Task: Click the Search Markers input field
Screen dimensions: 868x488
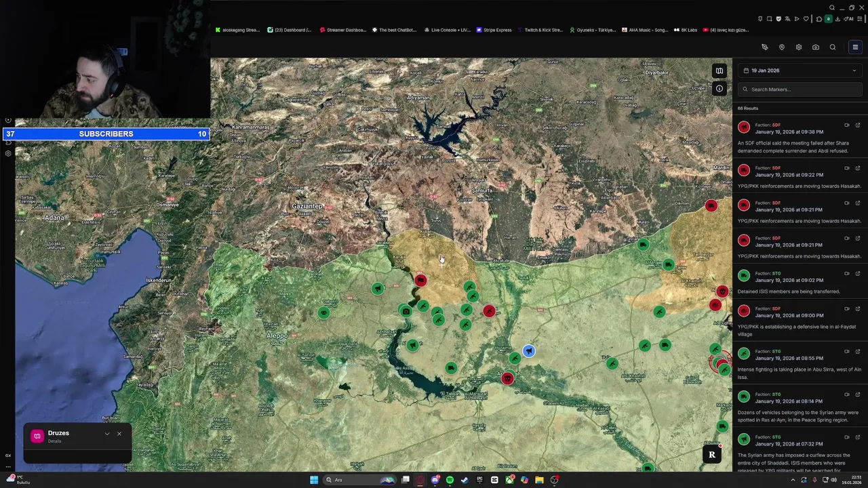Action: tap(800, 89)
